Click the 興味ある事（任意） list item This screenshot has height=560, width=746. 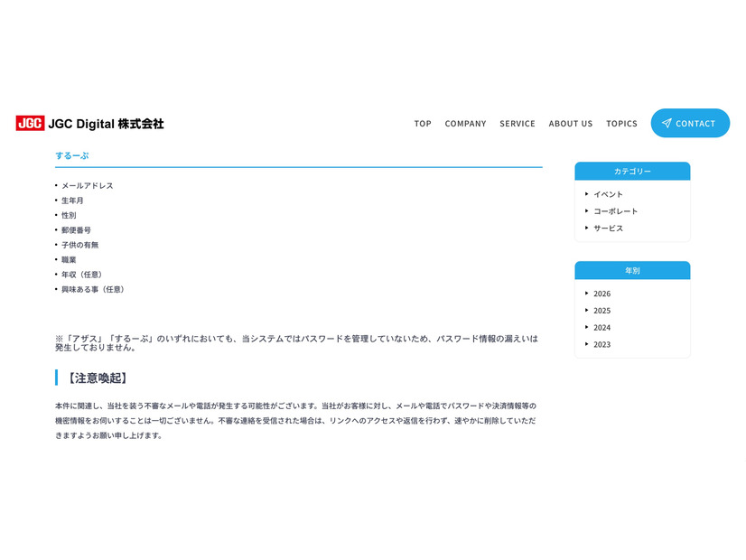[93, 289]
